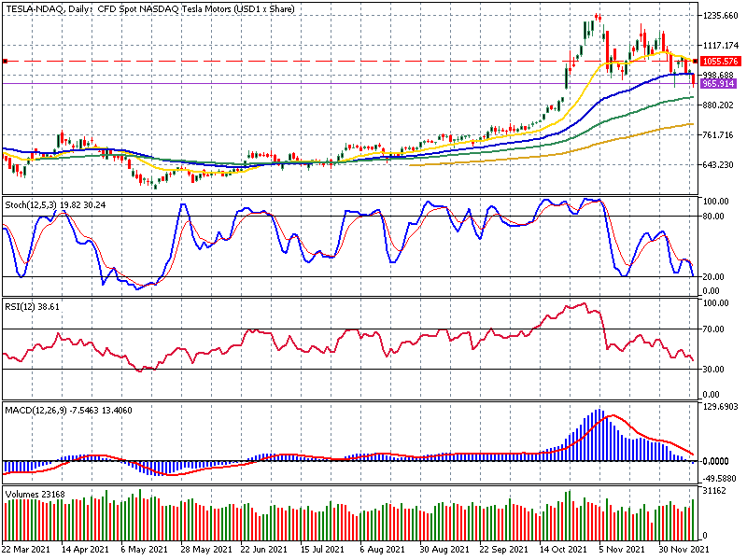Click the 30 Nov 2021 date label
The height and width of the screenshot is (560, 747).
(684, 550)
